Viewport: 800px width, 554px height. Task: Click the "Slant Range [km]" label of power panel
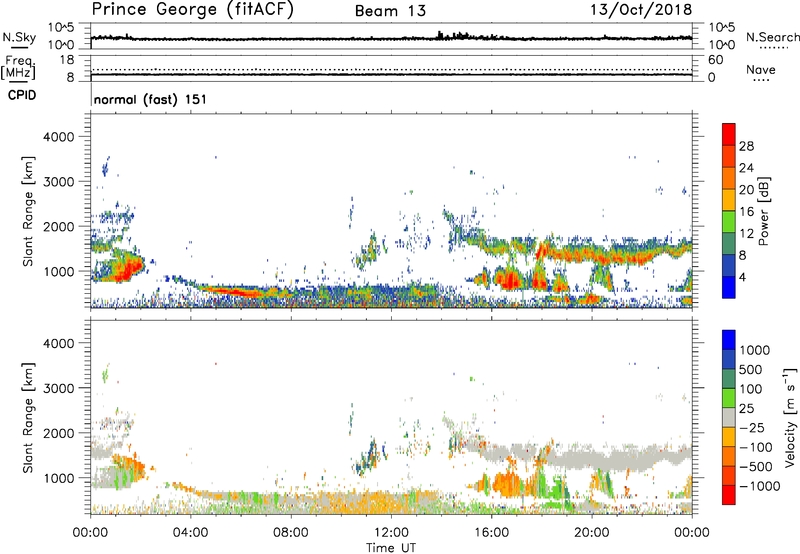click(x=28, y=211)
